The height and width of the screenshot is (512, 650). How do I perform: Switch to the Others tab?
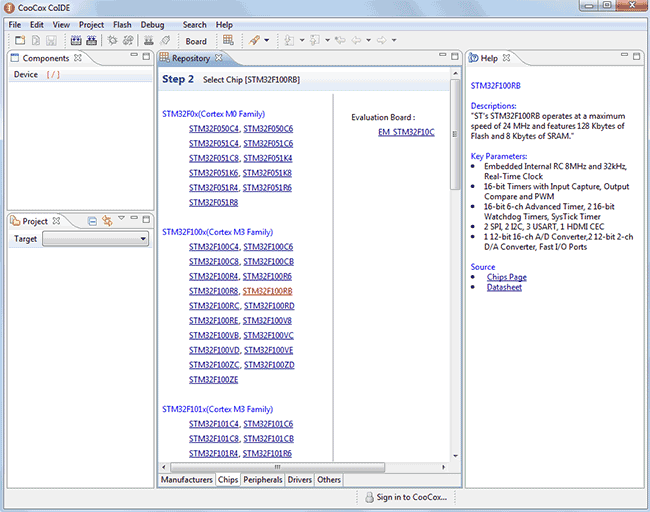tap(329, 480)
